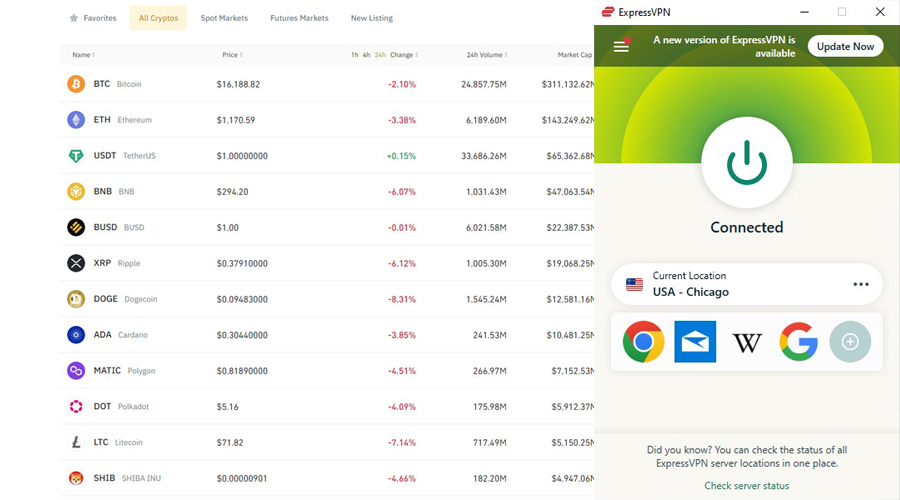Image resolution: width=900 pixels, height=500 pixels.
Task: Click the Connected status text
Action: point(747,227)
